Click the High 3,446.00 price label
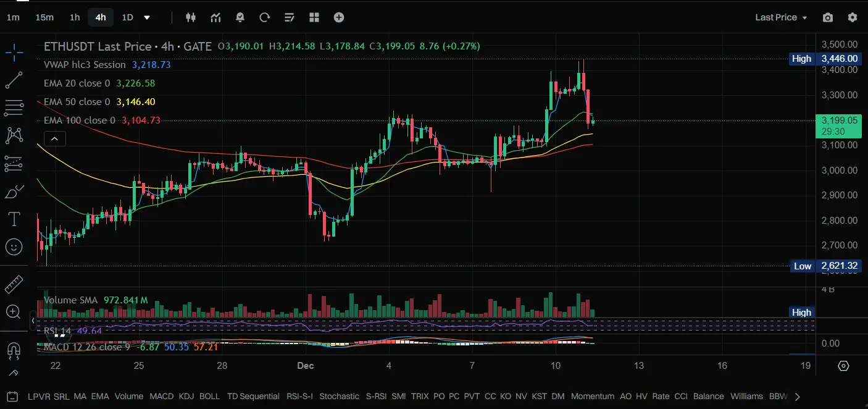 pyautogui.click(x=838, y=59)
